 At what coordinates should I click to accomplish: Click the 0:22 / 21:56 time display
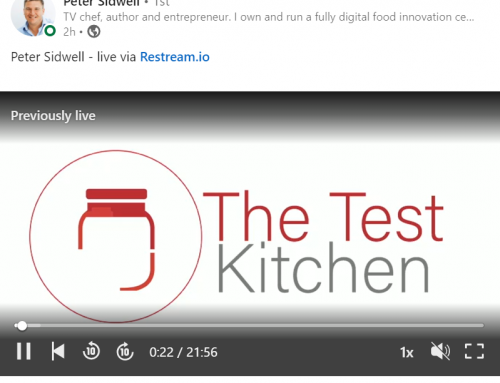pyautogui.click(x=183, y=352)
